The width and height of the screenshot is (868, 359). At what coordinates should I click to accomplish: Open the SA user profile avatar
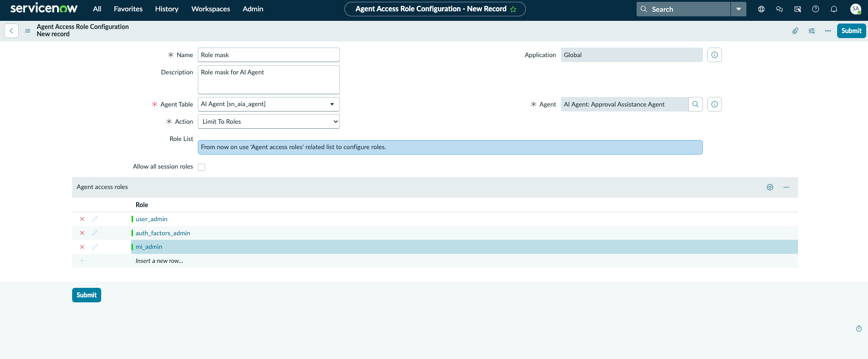[856, 9]
